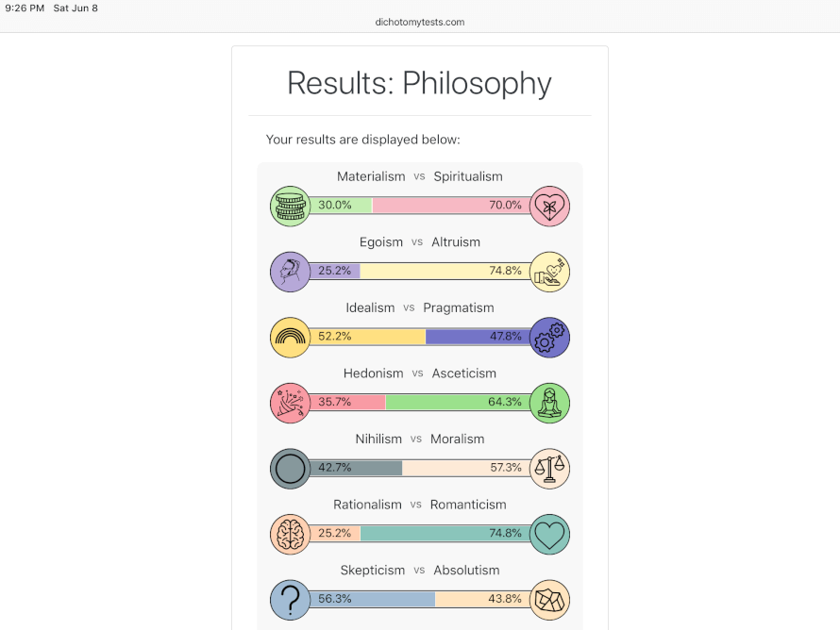The image size is (840, 630).
Task: Open the heart Romanticism icon
Action: tap(549, 534)
